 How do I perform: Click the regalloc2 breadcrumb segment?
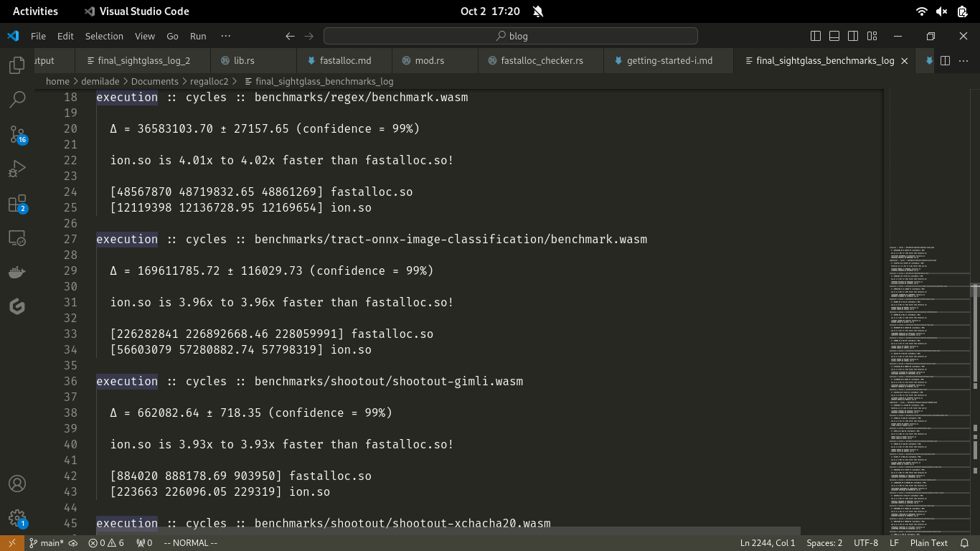click(209, 81)
